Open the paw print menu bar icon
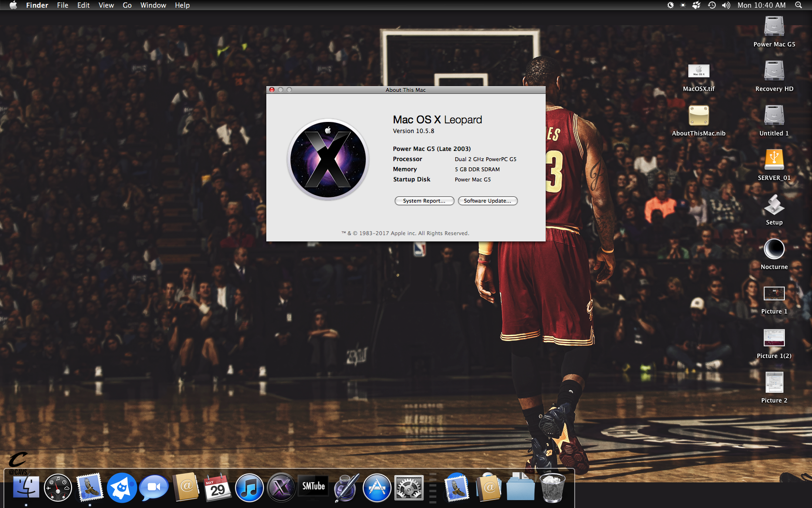Screen dimensions: 812x508 coord(696,5)
